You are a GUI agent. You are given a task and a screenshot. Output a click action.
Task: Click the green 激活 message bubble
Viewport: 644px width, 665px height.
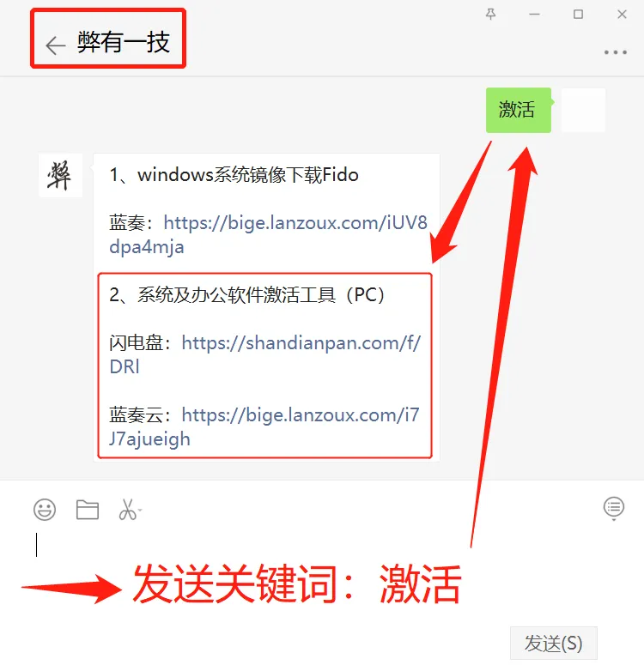519,110
